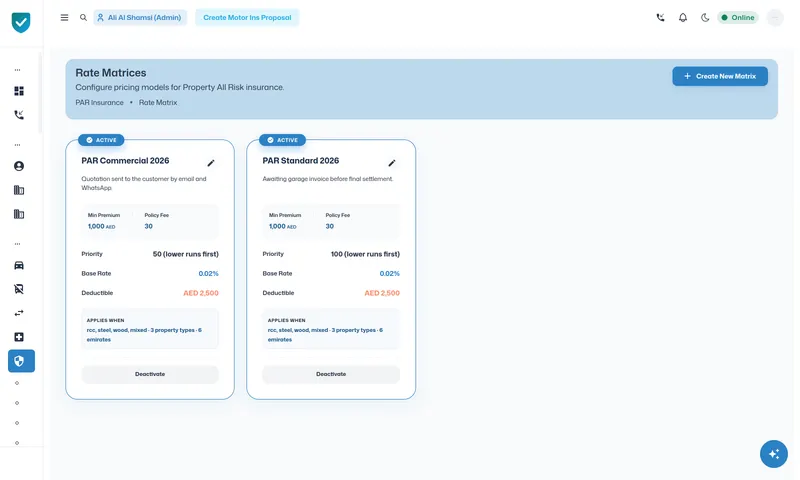The height and width of the screenshot is (480, 800).
Task: Deactivate the PAR Standard 2026 matrix
Action: coord(331,374)
